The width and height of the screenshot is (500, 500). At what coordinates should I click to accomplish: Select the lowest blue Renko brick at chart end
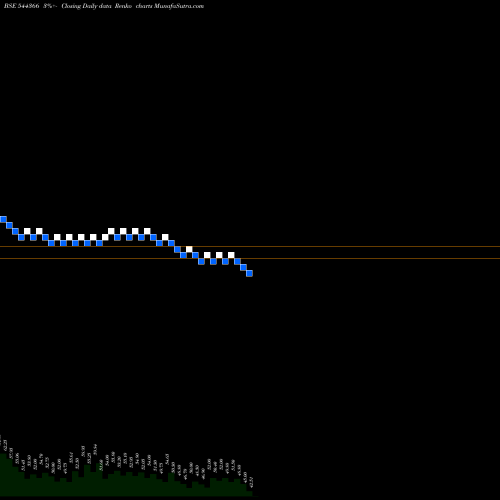pyautogui.click(x=249, y=273)
